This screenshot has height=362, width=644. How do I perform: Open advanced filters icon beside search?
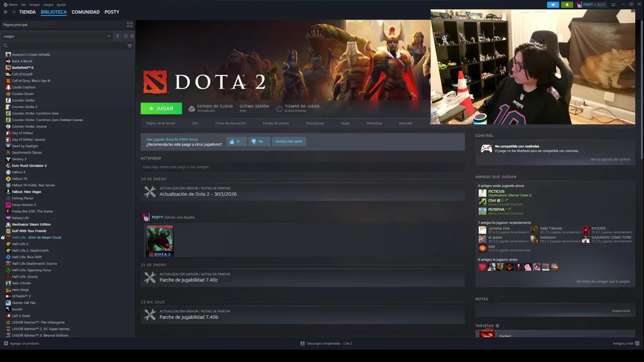coord(129,46)
